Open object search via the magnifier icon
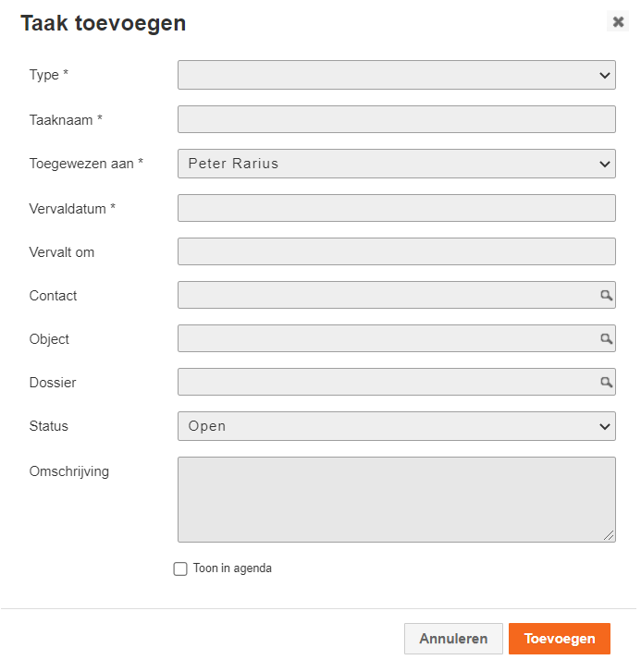The height and width of the screenshot is (672, 641). 606,338
